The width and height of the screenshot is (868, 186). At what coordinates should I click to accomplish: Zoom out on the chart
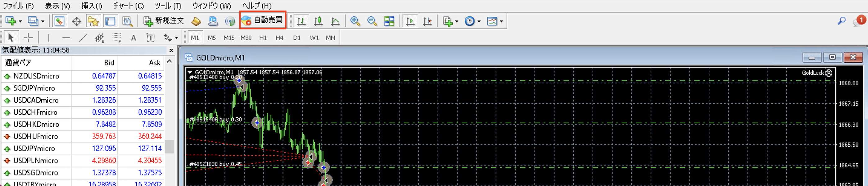pos(372,21)
